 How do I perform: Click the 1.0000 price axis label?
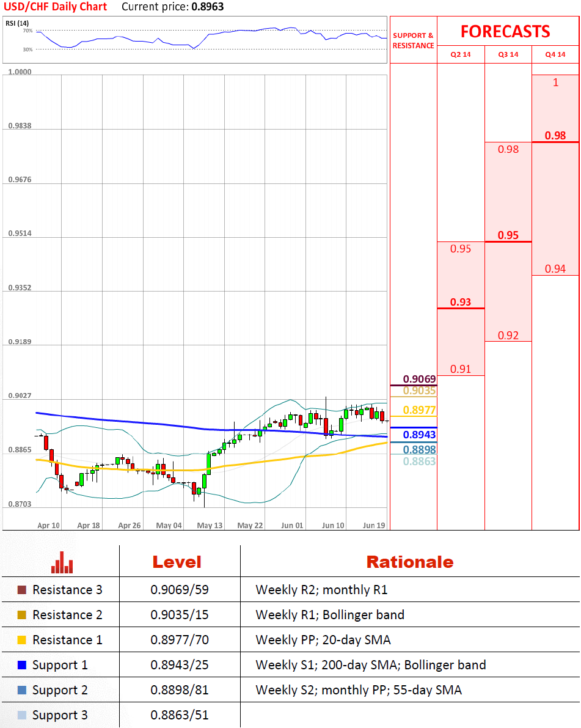(x=20, y=72)
